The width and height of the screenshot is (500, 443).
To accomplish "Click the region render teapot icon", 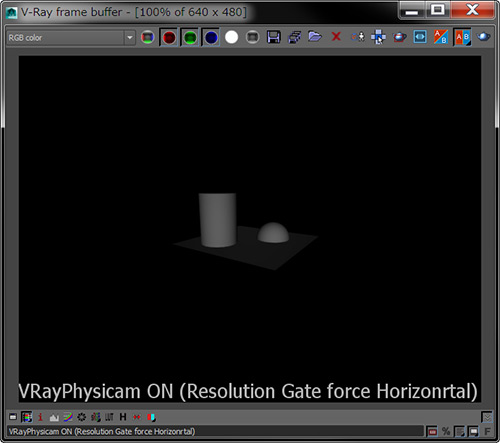I will coord(400,37).
